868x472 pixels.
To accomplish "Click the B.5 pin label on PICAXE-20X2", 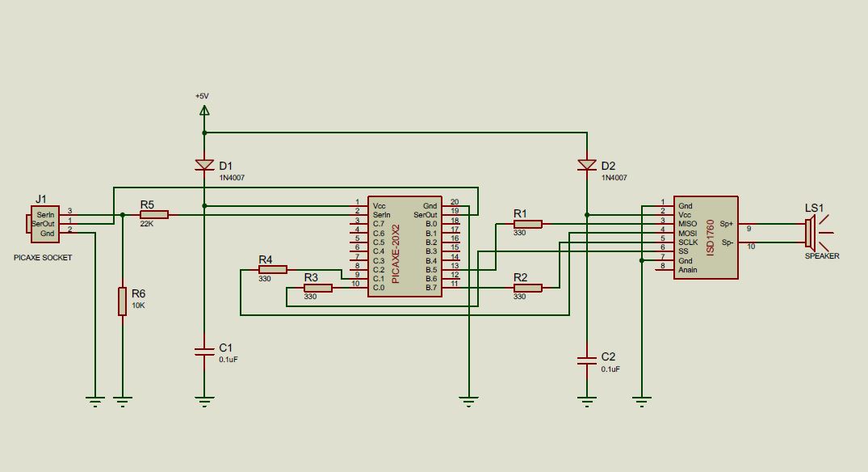I will tap(431, 270).
